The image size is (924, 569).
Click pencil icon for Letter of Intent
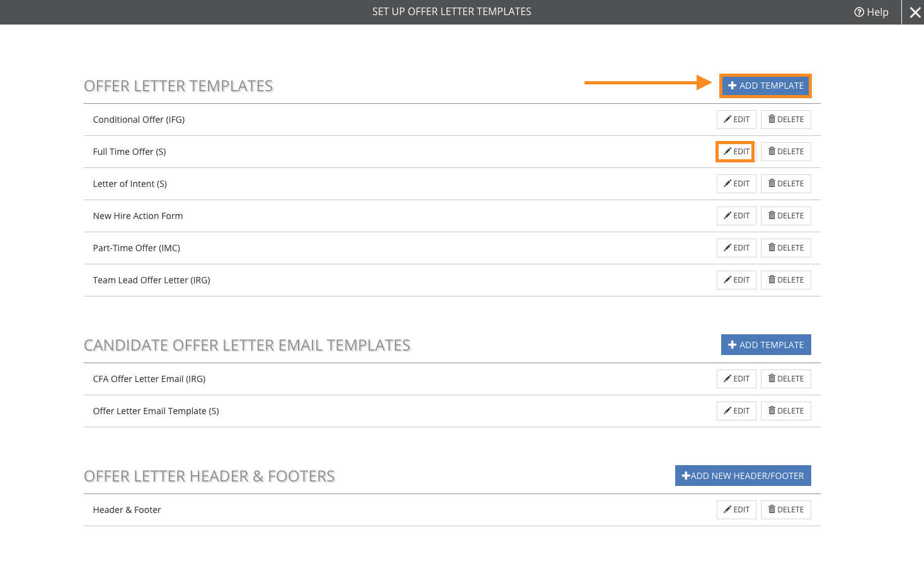point(727,184)
